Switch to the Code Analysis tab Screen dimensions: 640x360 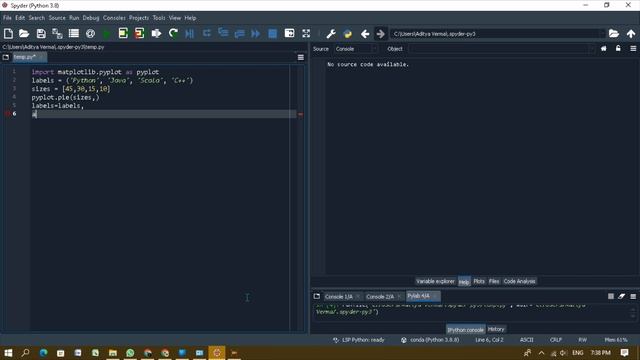(519, 281)
